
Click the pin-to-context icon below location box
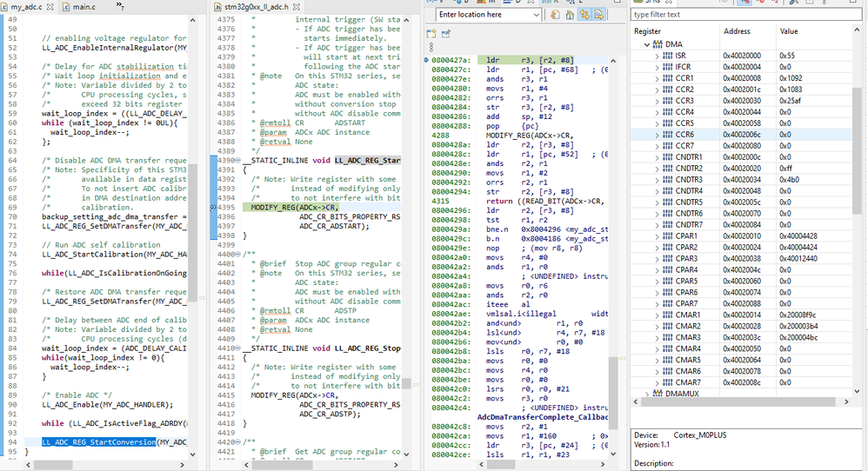(x=446, y=34)
